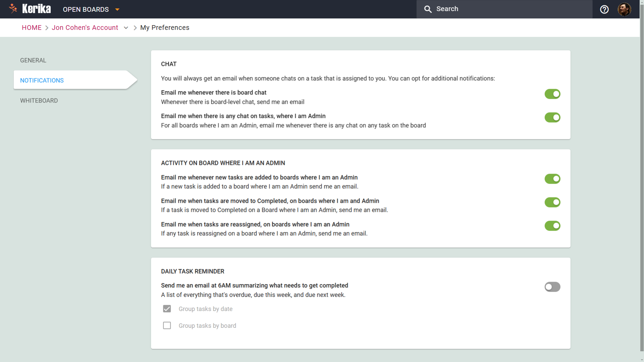
Task: Open the user profile avatar
Action: coord(624,9)
